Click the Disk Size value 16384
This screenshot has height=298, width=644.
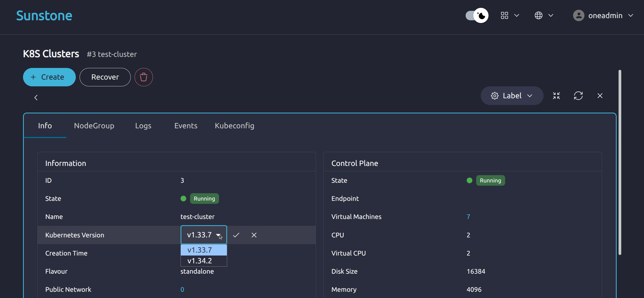[476, 271]
